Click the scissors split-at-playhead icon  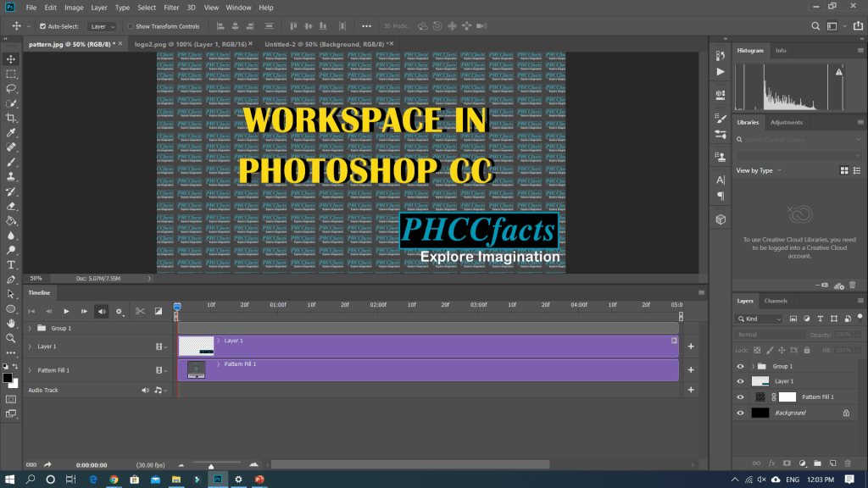pos(141,311)
